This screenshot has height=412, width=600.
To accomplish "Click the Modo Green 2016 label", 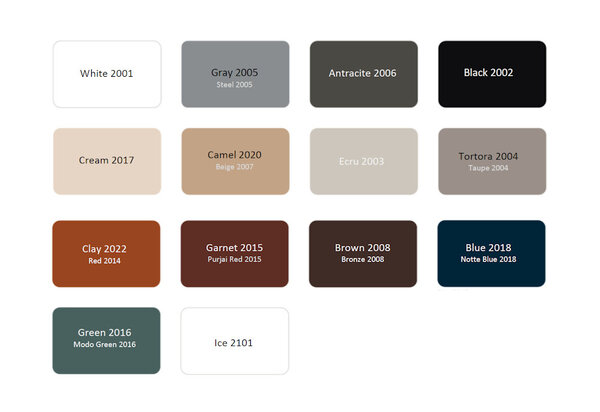I will [x=104, y=345].
